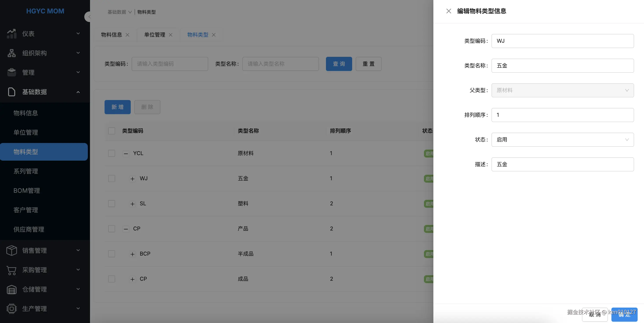Click the 销售管理 box icon
The image size is (644, 323).
pos(11,250)
